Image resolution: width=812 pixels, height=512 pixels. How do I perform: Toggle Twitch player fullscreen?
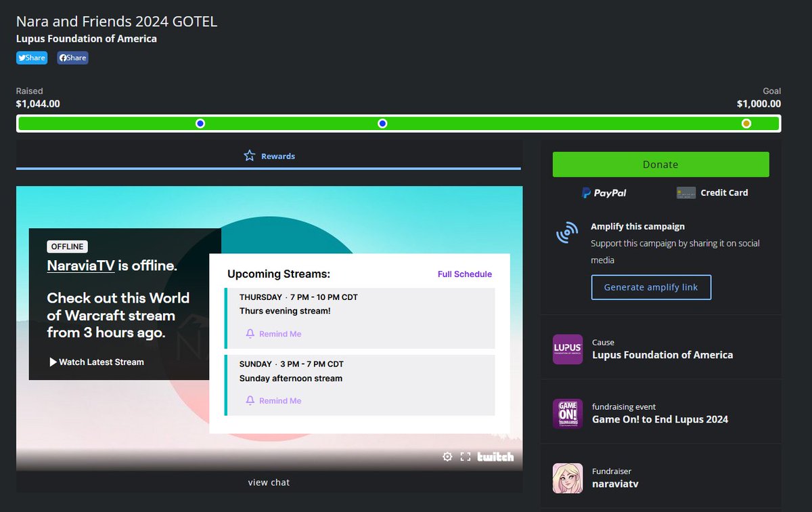[x=466, y=457]
